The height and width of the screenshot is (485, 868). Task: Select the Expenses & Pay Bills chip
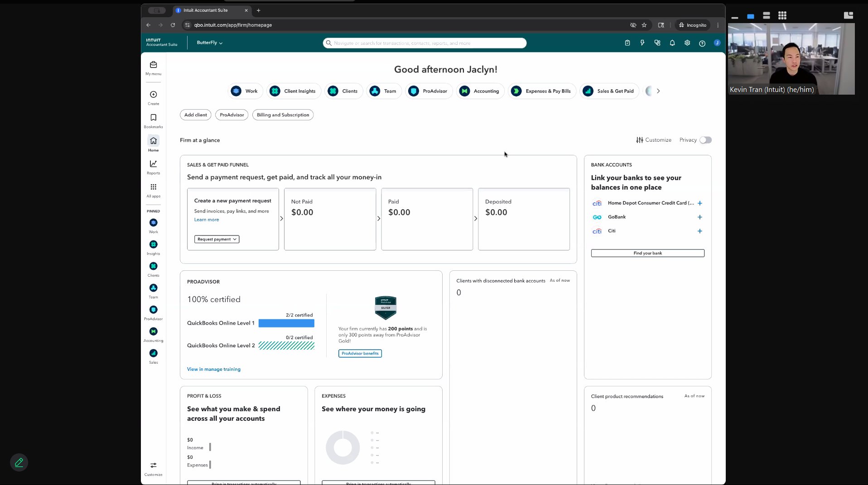[542, 91]
